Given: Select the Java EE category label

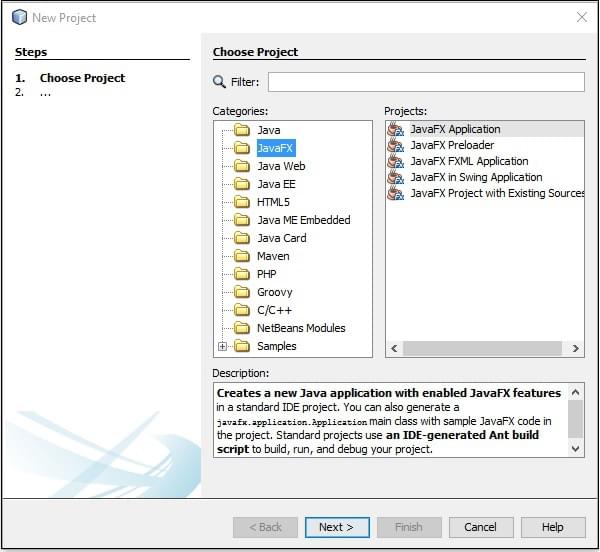Looking at the screenshot, I should click(276, 184).
